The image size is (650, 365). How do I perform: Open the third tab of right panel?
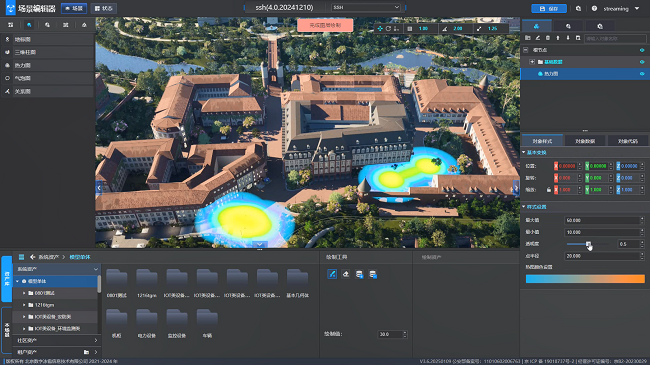click(x=600, y=26)
